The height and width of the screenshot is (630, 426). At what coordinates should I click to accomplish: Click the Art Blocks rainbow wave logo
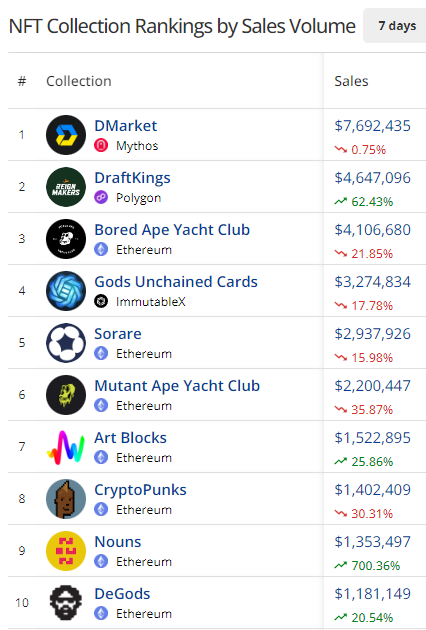66,447
